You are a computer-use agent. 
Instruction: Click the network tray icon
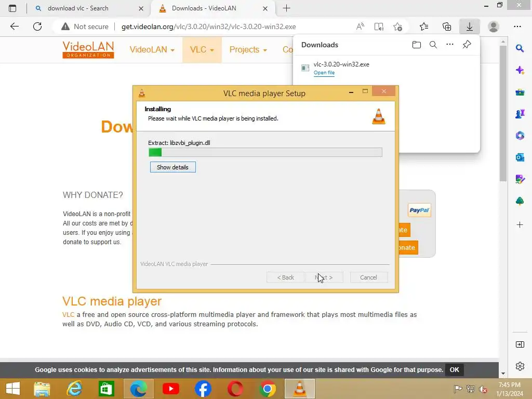pyautogui.click(x=471, y=389)
